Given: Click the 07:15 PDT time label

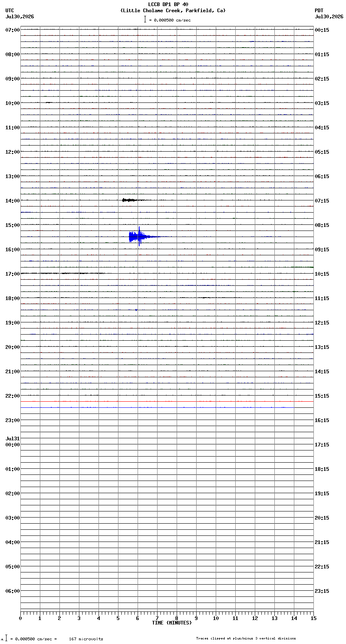Looking at the screenshot, I should pos(322,201).
